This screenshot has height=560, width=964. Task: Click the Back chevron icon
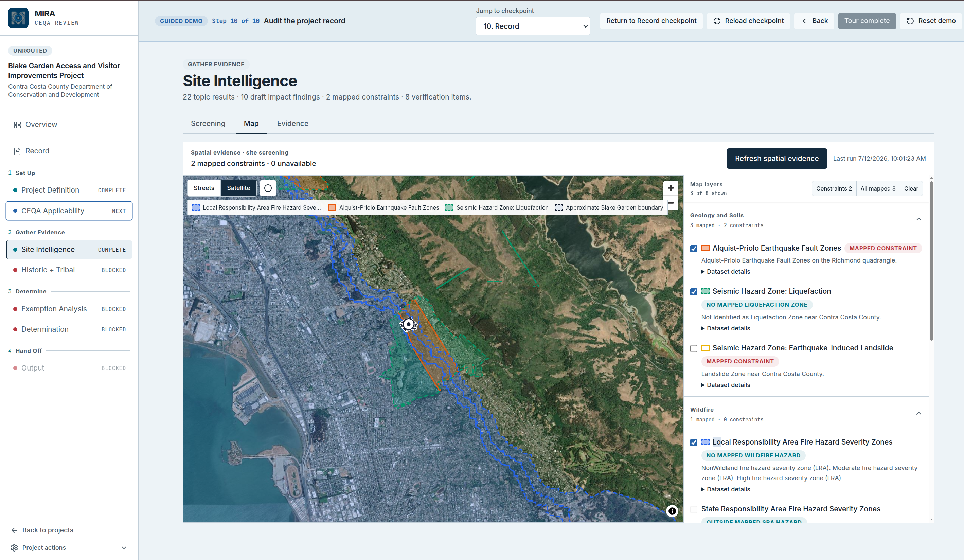804,21
